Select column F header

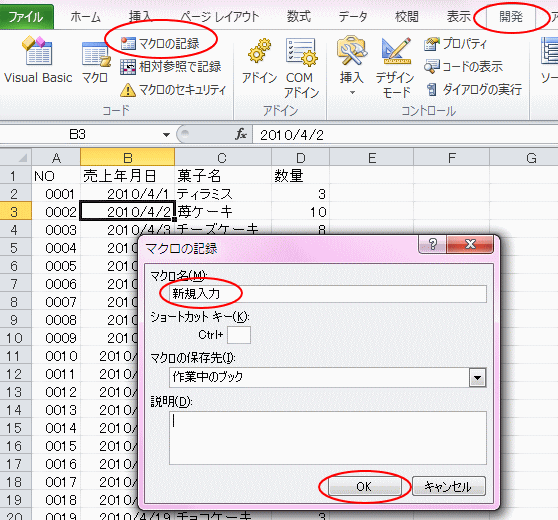(x=451, y=157)
